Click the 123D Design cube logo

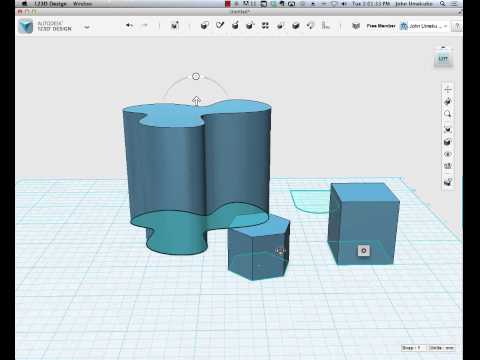pyautogui.click(x=26, y=26)
